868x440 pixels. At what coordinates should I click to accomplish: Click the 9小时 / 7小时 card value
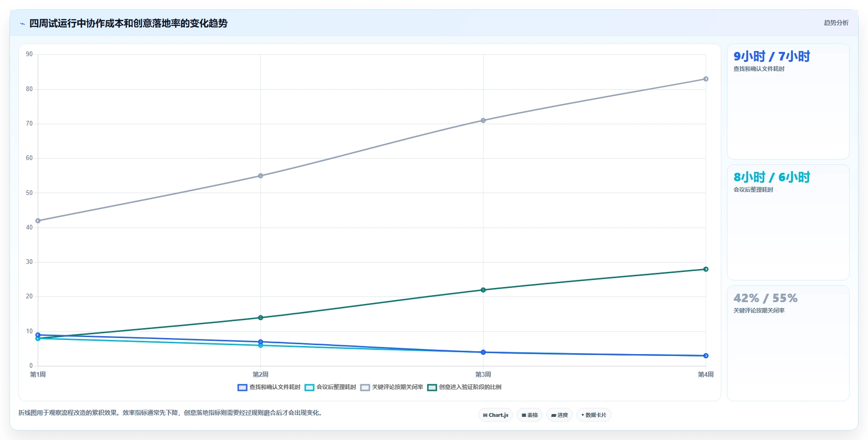pos(772,57)
